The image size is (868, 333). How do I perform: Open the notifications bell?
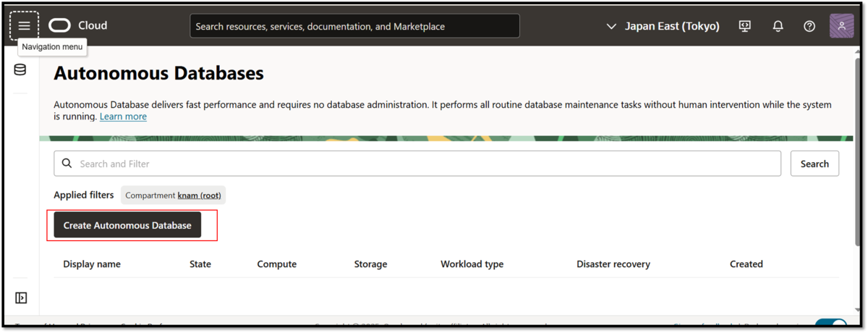click(x=778, y=26)
